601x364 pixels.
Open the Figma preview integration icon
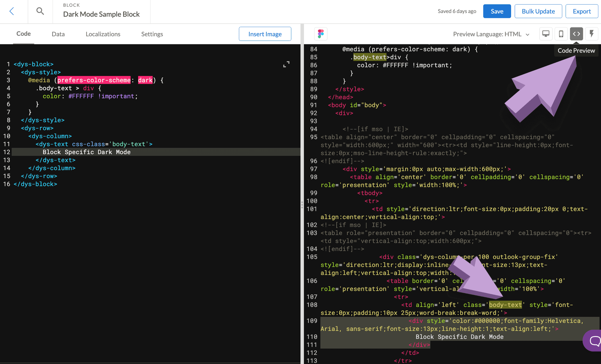(x=321, y=34)
